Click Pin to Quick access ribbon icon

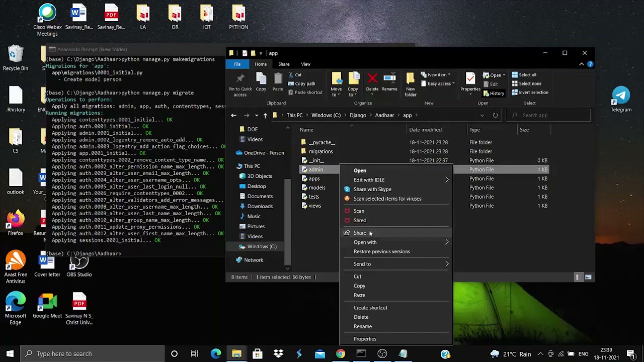pyautogui.click(x=240, y=84)
